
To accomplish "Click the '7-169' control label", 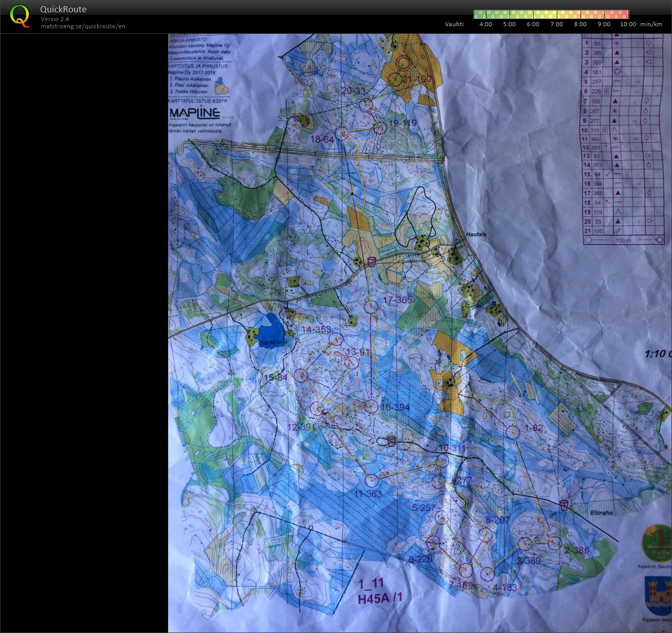I will click(461, 584).
